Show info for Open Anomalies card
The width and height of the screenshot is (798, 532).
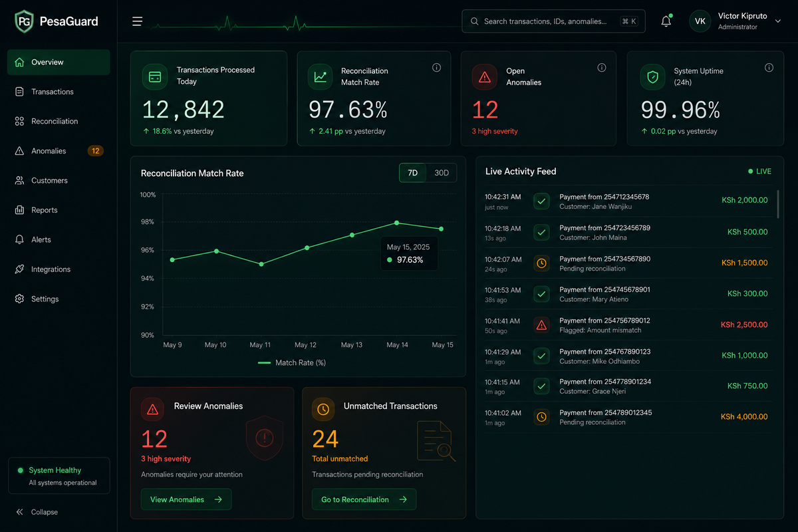[602, 68]
